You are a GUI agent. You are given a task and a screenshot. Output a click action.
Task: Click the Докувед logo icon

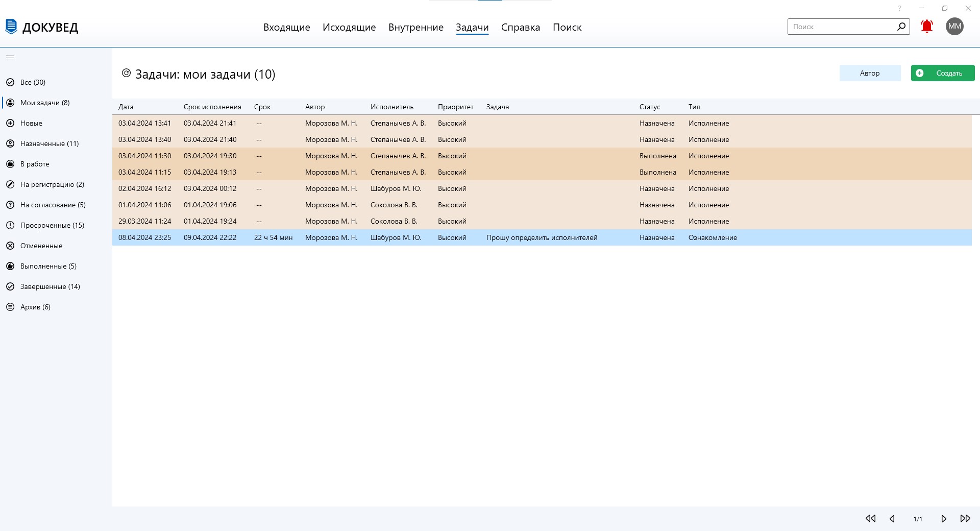11,27
